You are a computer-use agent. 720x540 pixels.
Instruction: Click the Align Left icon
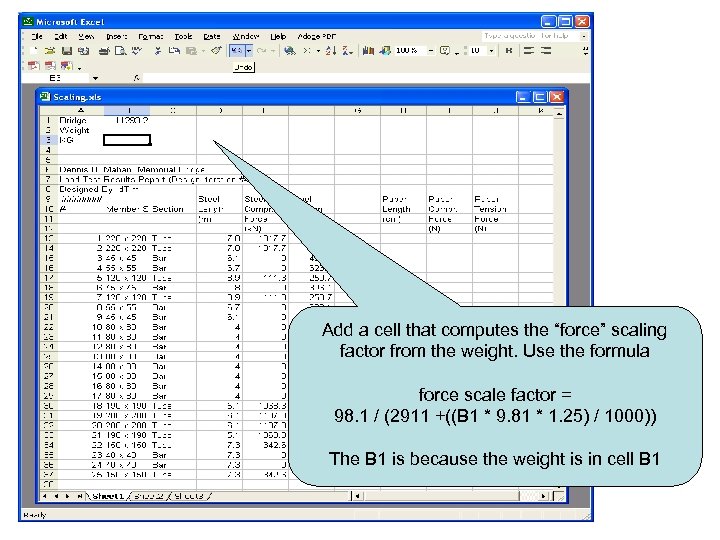529,51
